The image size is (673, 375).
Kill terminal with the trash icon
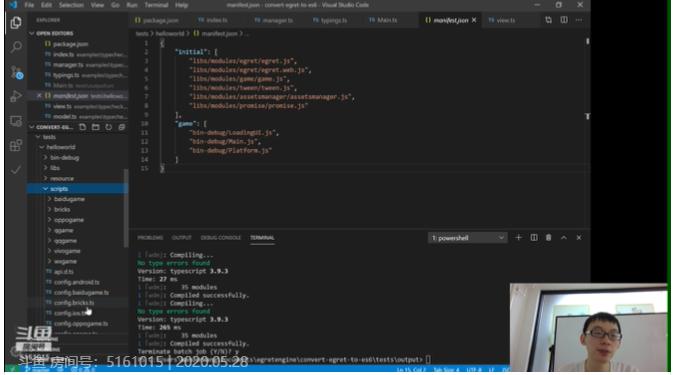(549, 238)
